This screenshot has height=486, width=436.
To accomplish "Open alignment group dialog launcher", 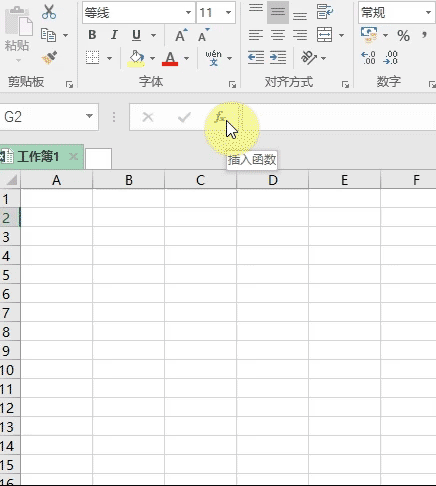I will pos(345,85).
